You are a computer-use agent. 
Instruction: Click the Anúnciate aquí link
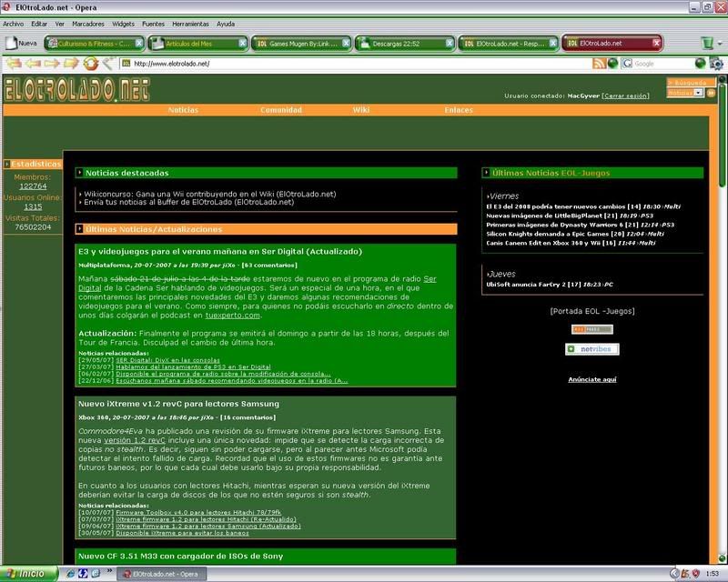pyautogui.click(x=592, y=379)
